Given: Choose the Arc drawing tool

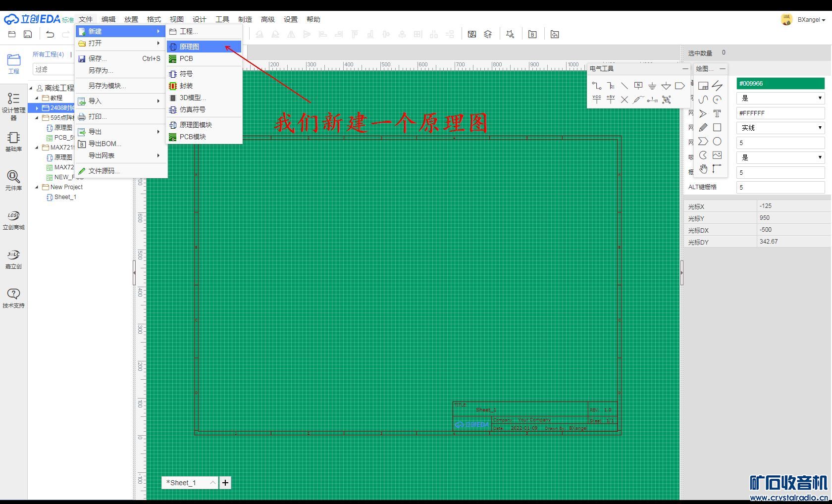Looking at the screenshot, I should click(x=717, y=100).
